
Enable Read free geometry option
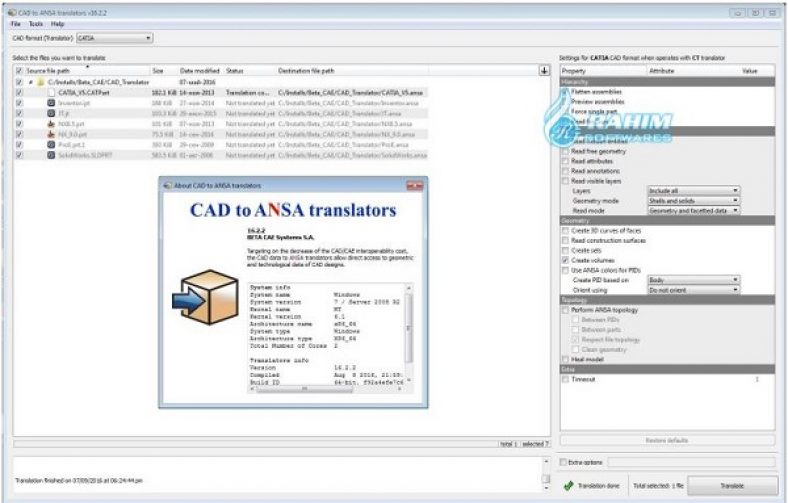pyautogui.click(x=565, y=151)
